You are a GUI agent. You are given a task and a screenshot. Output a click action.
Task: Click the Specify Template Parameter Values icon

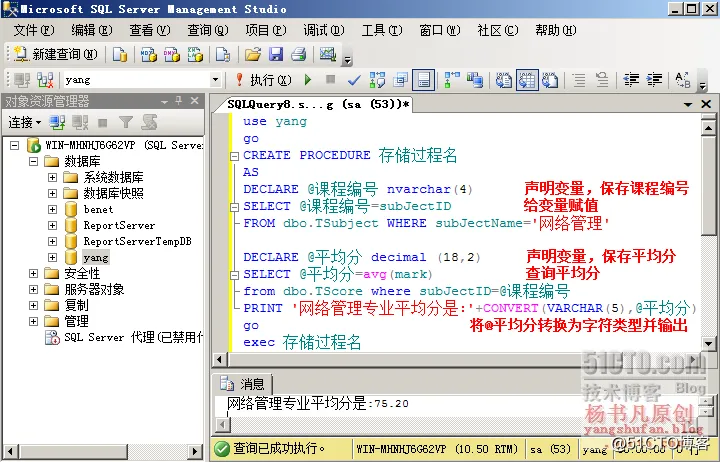pyautogui.click(x=683, y=80)
